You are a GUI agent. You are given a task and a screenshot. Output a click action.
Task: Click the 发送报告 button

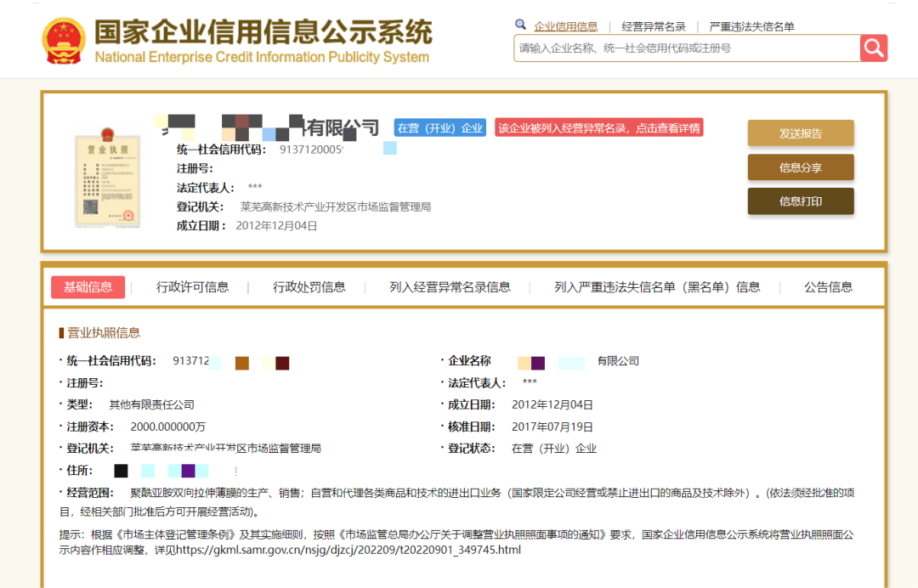(800, 133)
